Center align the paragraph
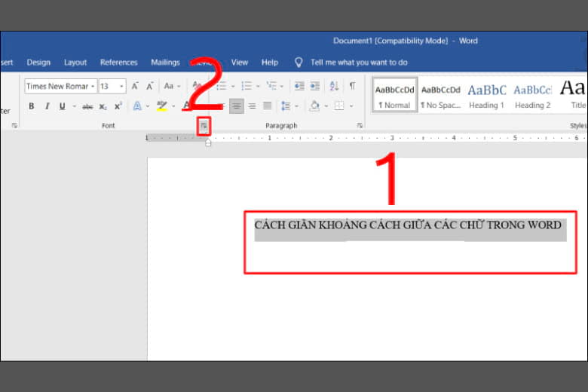 pos(236,106)
